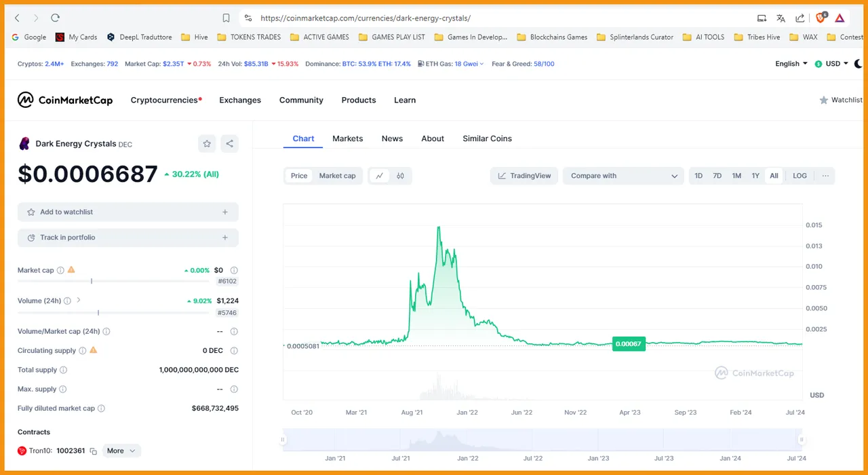Open the USD currency selector
The image size is (868, 475).
click(x=831, y=64)
